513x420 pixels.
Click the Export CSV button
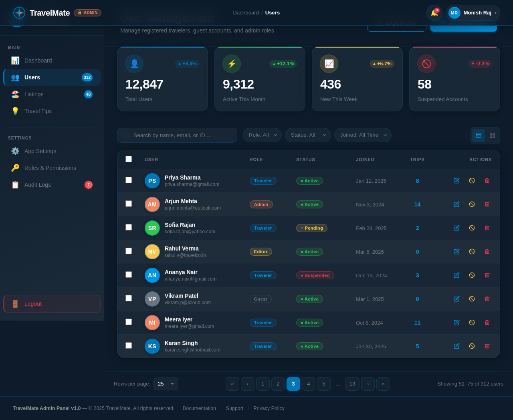click(396, 23)
